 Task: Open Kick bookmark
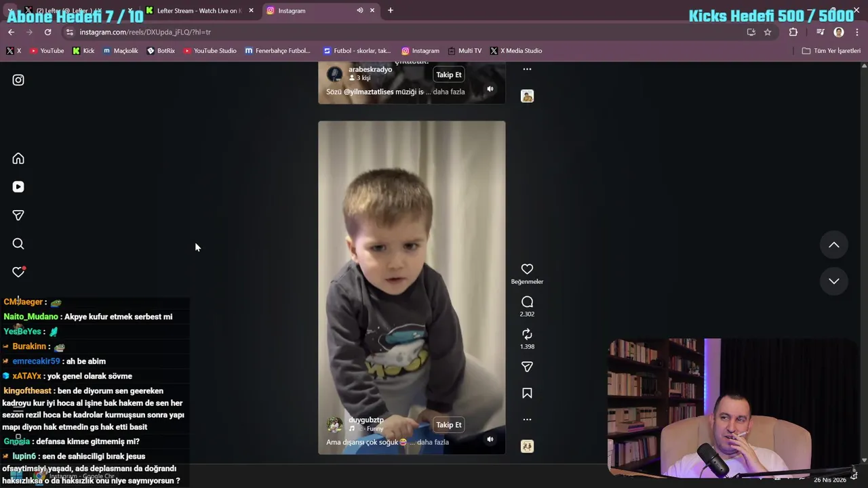[83, 51]
